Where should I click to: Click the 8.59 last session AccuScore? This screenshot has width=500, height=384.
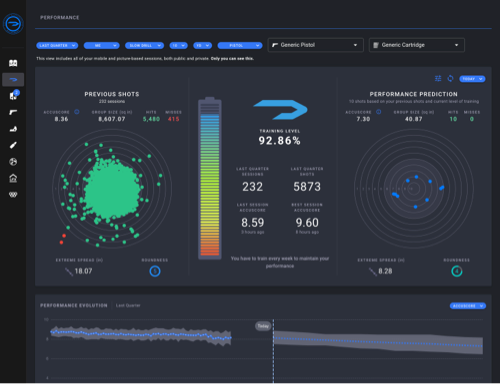(252, 222)
